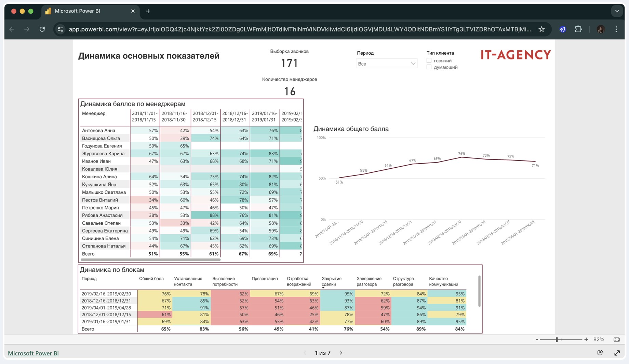
Task: Click the Microsoft Power BI footer link
Action: (33, 353)
